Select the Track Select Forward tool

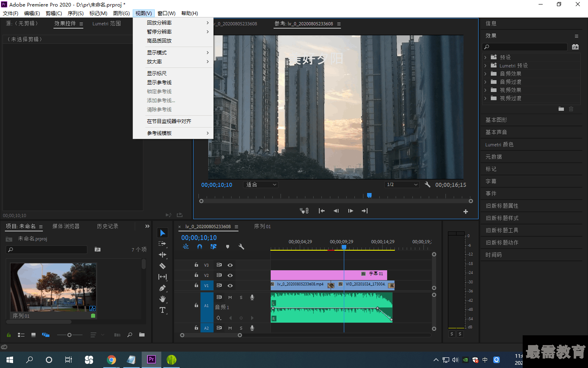[x=163, y=244]
